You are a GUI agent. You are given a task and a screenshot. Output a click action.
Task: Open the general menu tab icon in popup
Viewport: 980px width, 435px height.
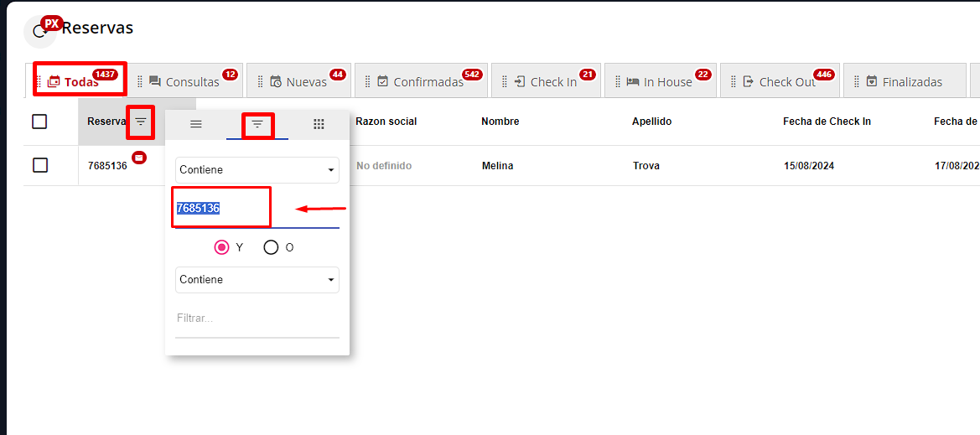coord(196,124)
